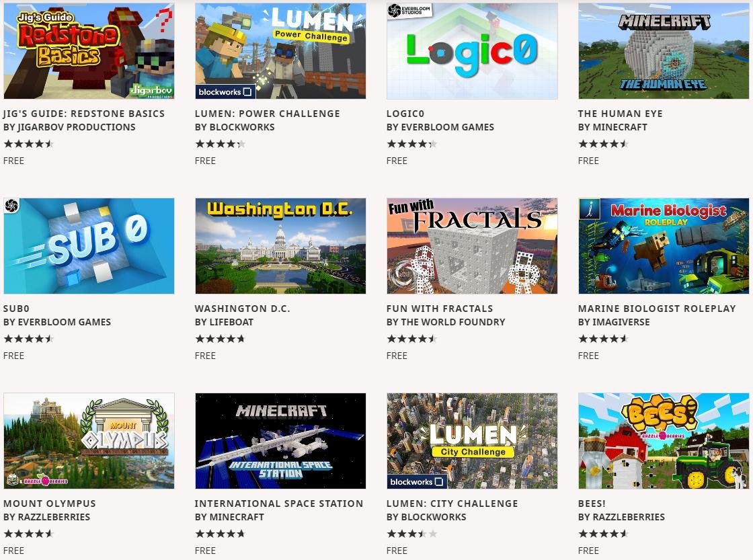Image resolution: width=753 pixels, height=560 pixels.
Task: Click the star rating under Fun with Fractals
Action: [411, 339]
